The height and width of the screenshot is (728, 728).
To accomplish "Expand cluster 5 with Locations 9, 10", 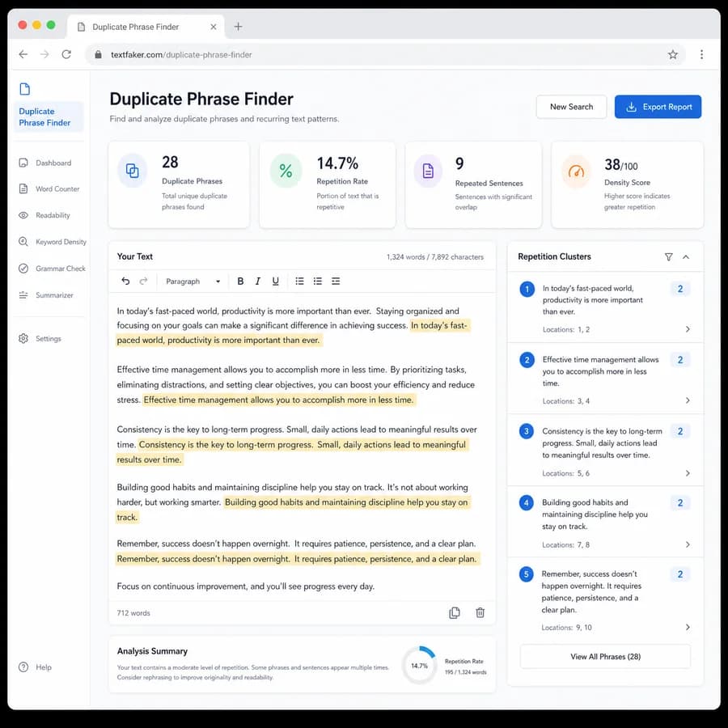I will click(688, 627).
